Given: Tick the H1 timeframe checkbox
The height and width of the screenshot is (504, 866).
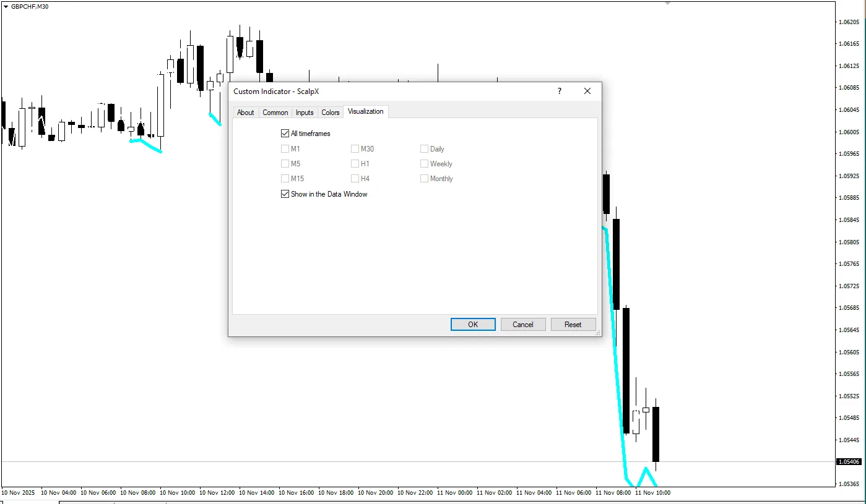Looking at the screenshot, I should coord(355,164).
